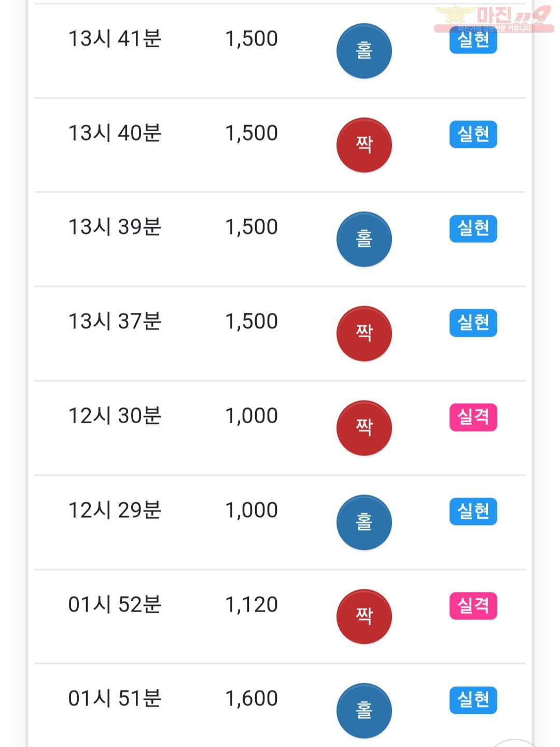
Task: Click the blue 홀 circle for 13시 39분
Action: click(364, 239)
